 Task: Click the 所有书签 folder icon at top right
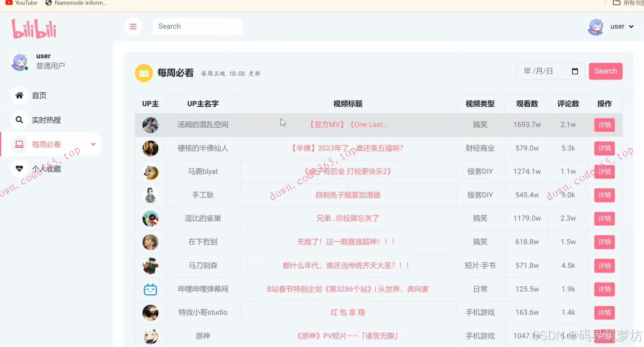[616, 3]
